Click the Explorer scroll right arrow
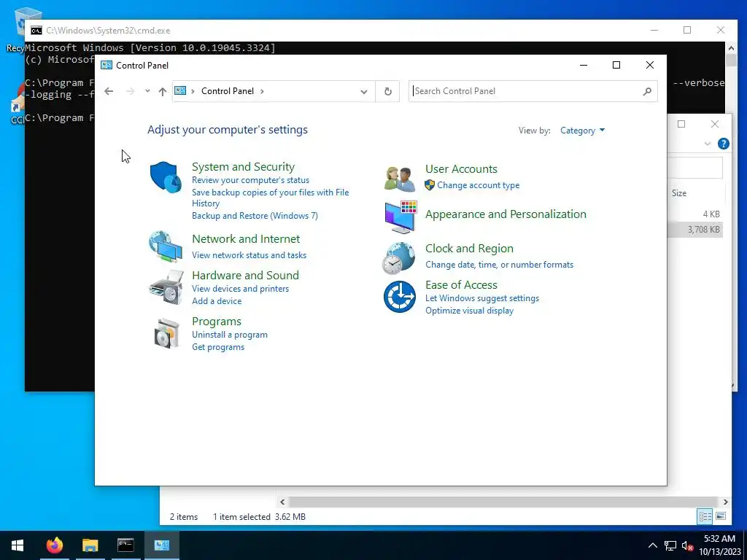This screenshot has width=747, height=560. click(725, 502)
